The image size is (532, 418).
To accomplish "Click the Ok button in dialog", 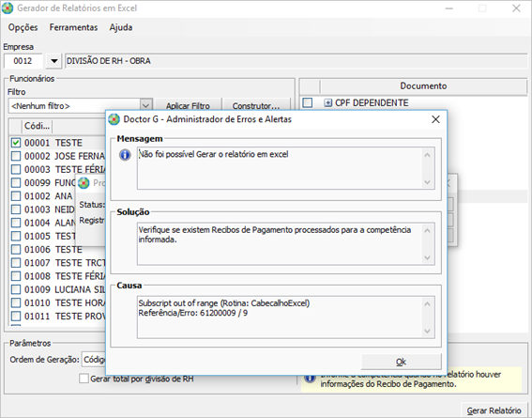I will (x=401, y=362).
